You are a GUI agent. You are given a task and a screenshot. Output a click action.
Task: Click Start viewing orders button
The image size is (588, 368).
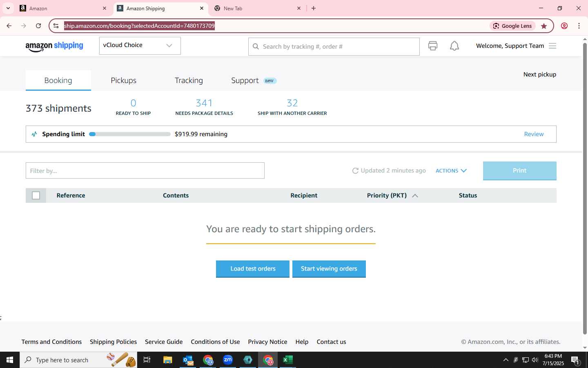pos(329,269)
